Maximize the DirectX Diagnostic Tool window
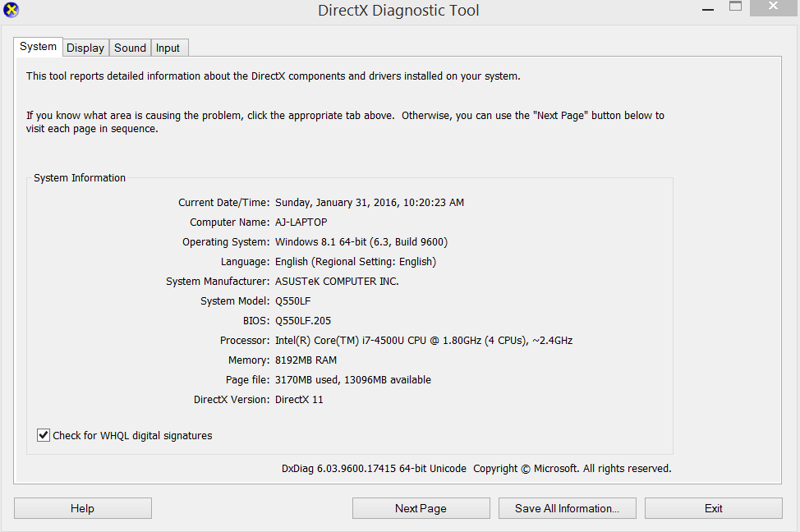 tap(735, 7)
